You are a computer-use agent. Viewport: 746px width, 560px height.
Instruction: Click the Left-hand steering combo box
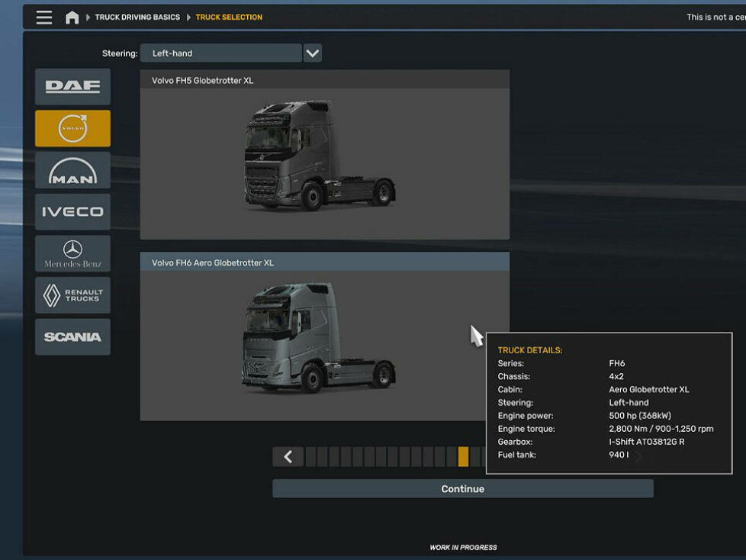(220, 53)
